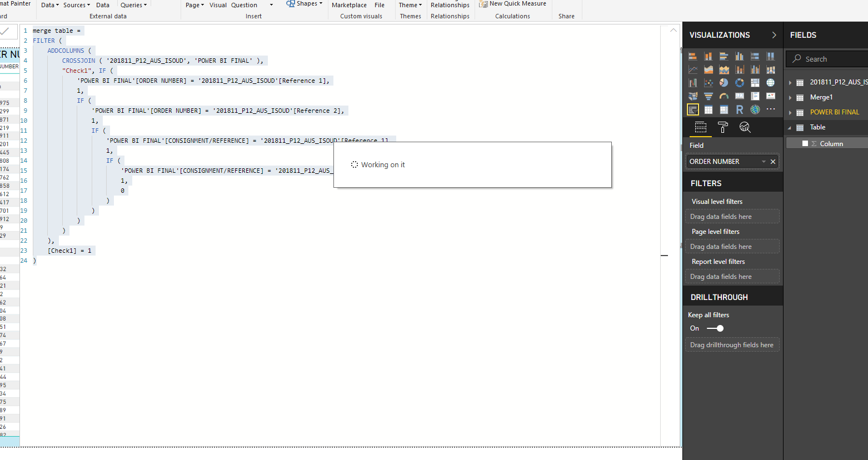Select the 100% Stacked bar chart visual

pos(755,56)
